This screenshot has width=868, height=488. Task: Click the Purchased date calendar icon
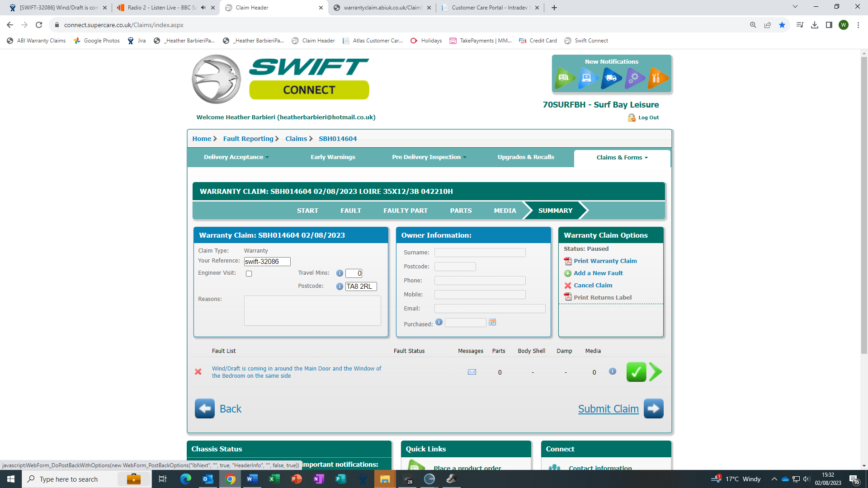(492, 322)
